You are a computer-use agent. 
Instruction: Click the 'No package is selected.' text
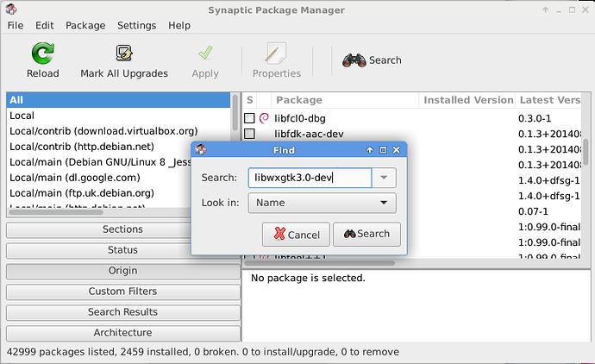coord(308,279)
